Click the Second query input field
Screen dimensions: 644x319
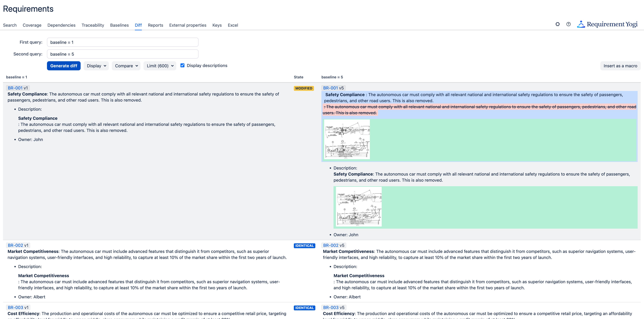pos(122,54)
